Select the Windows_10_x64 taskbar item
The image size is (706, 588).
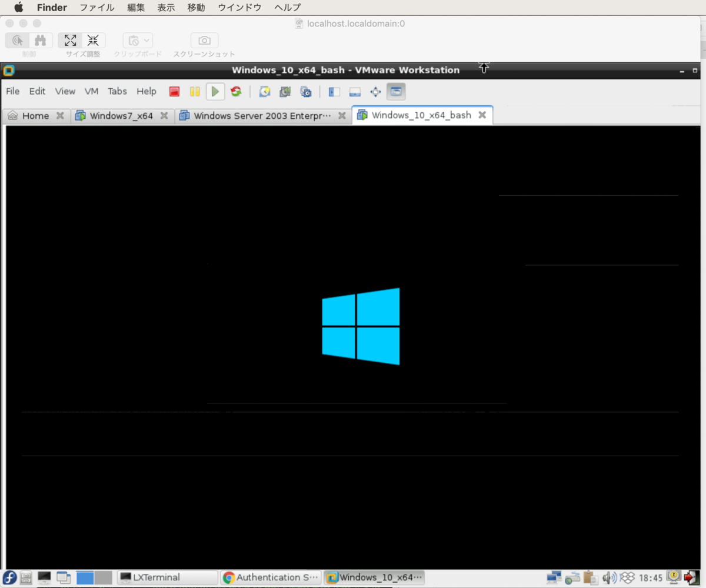(x=375, y=577)
